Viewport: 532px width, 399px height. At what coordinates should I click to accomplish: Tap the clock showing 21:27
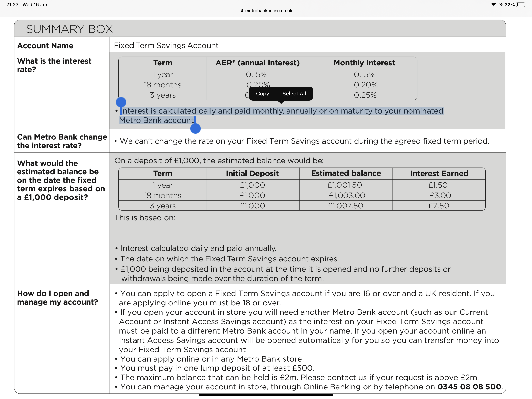12,4
